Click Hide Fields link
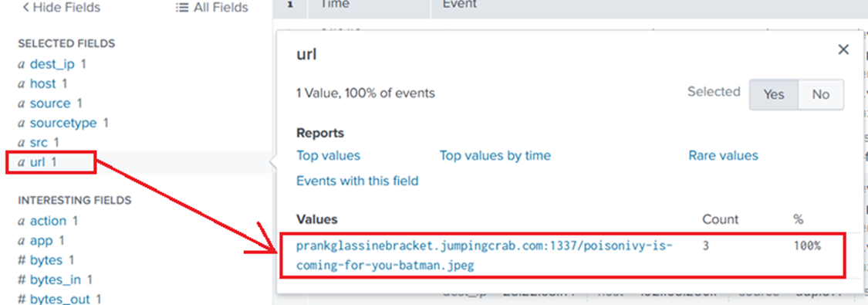The image size is (868, 305). click(x=61, y=7)
